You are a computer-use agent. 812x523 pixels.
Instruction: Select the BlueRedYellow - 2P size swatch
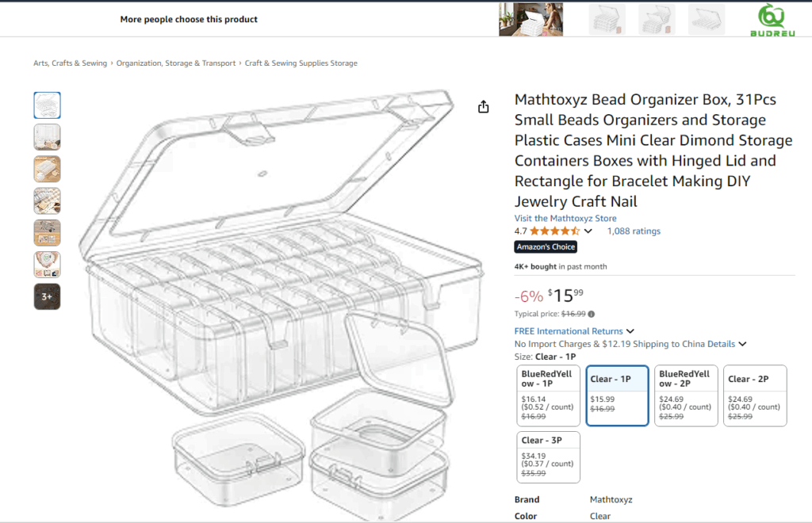coord(686,395)
